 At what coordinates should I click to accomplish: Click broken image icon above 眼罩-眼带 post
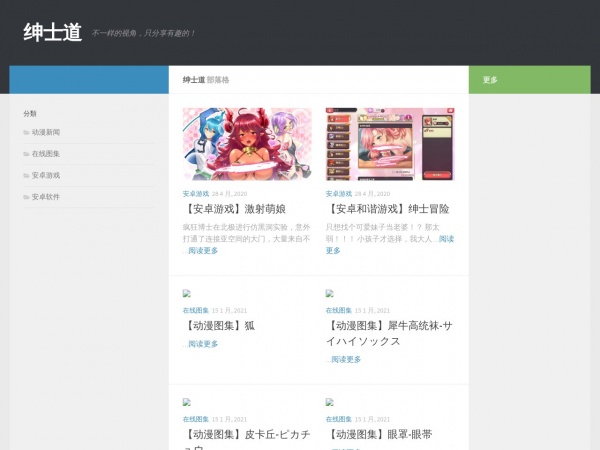click(329, 402)
